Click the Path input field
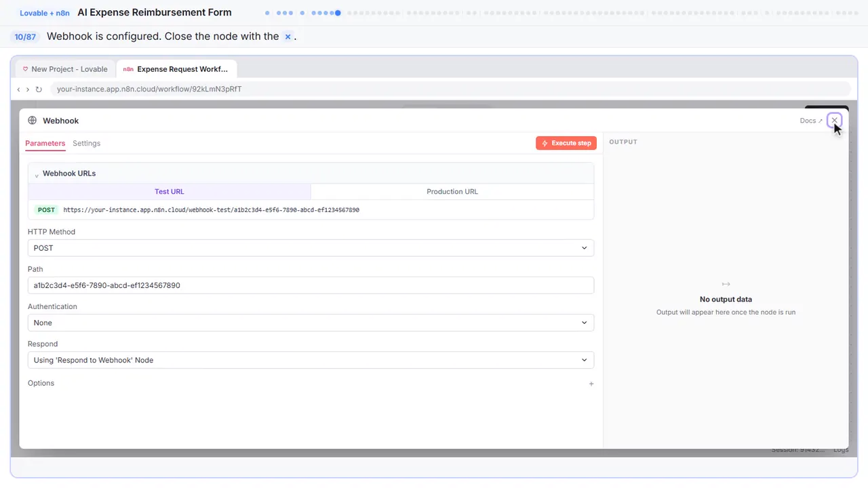This screenshot has height=488, width=868. click(311, 285)
